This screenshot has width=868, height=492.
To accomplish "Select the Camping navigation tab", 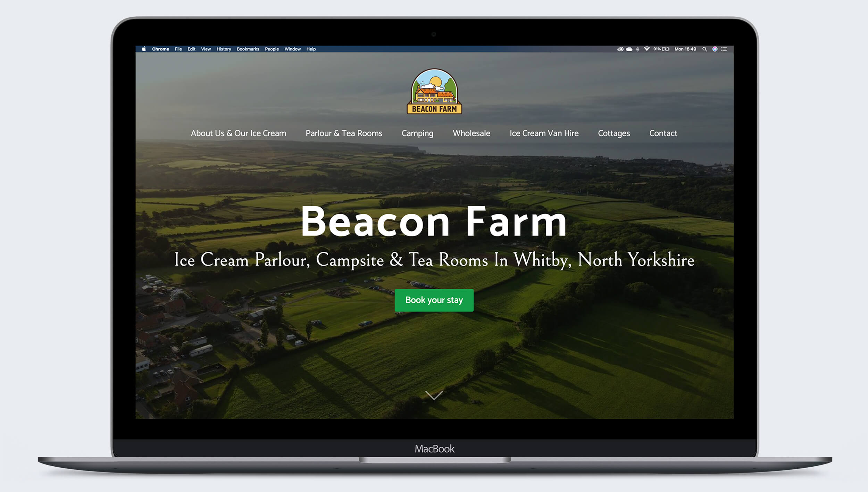I will (x=417, y=133).
